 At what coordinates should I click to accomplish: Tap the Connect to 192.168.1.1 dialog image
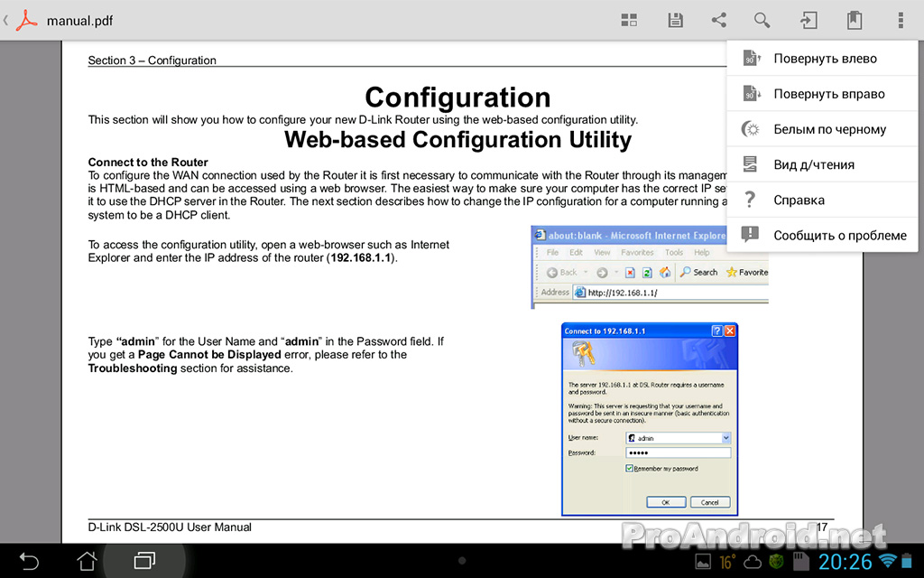pyautogui.click(x=650, y=419)
